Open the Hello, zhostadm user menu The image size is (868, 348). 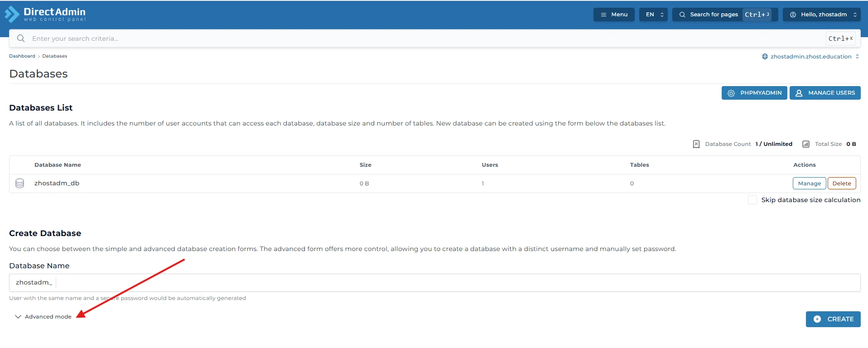822,14
